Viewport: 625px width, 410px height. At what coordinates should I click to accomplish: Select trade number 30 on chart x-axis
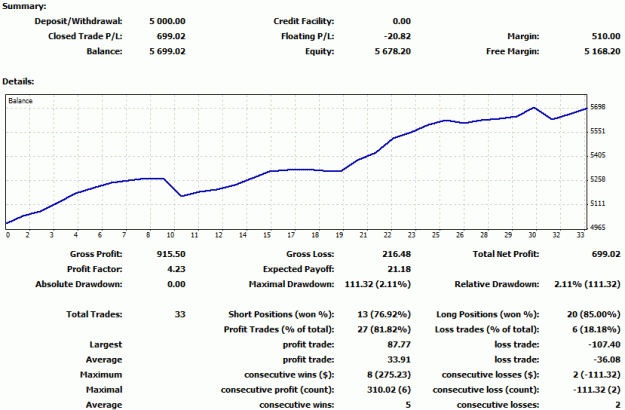(x=532, y=235)
